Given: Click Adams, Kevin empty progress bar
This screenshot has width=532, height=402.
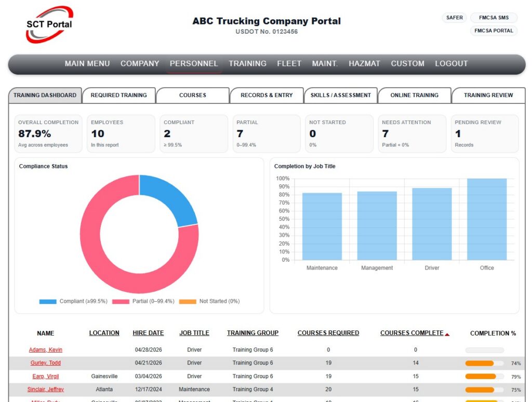Looking at the screenshot, I should tap(485, 350).
